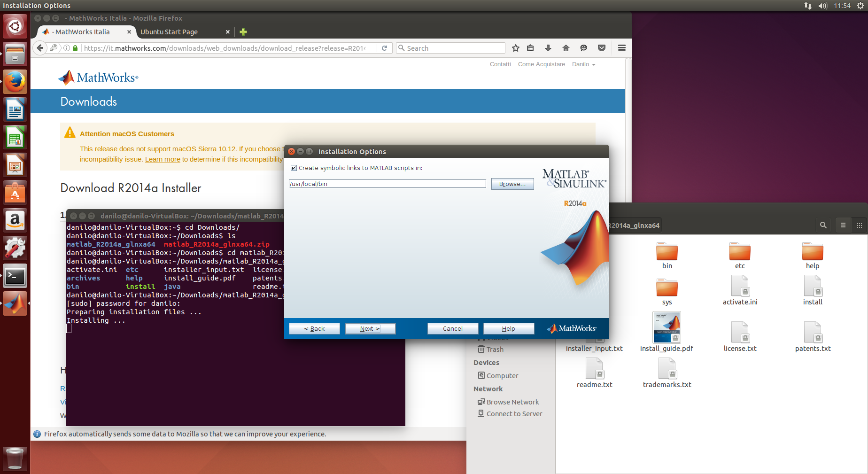Viewport: 868px width, 474px height.
Task: Open the Firefox Hello chat icon
Action: point(584,48)
